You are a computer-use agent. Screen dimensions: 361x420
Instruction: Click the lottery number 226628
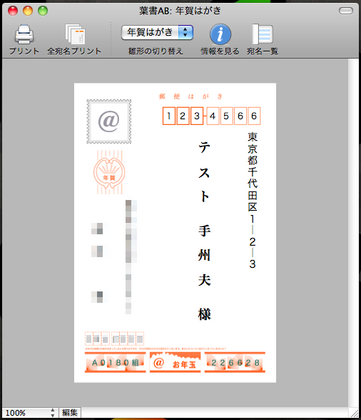point(235,362)
